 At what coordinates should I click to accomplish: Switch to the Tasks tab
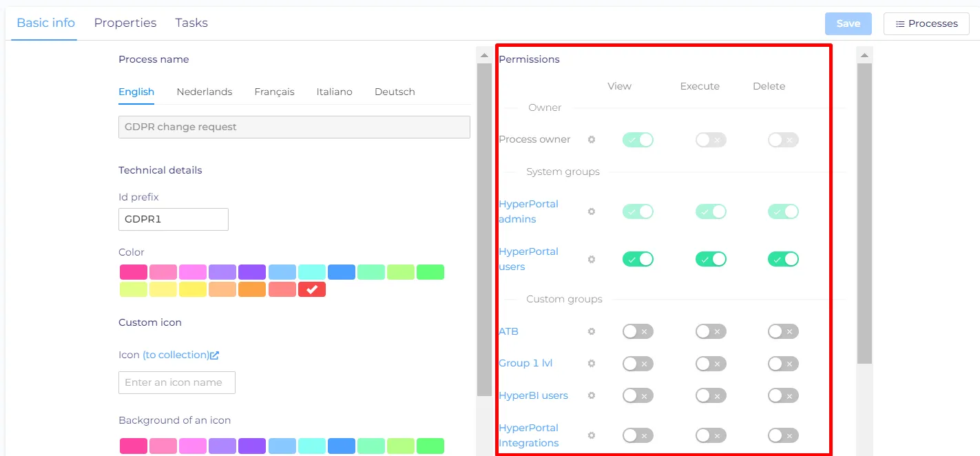pyautogui.click(x=191, y=23)
